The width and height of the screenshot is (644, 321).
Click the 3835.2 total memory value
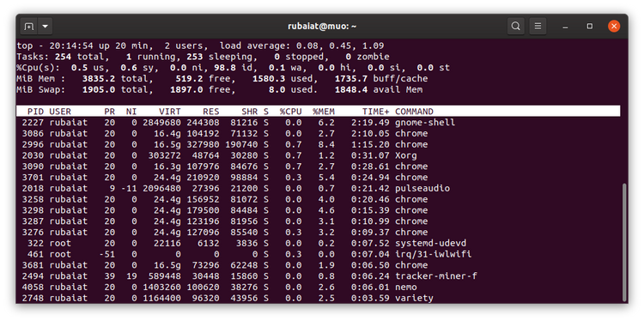click(x=99, y=79)
